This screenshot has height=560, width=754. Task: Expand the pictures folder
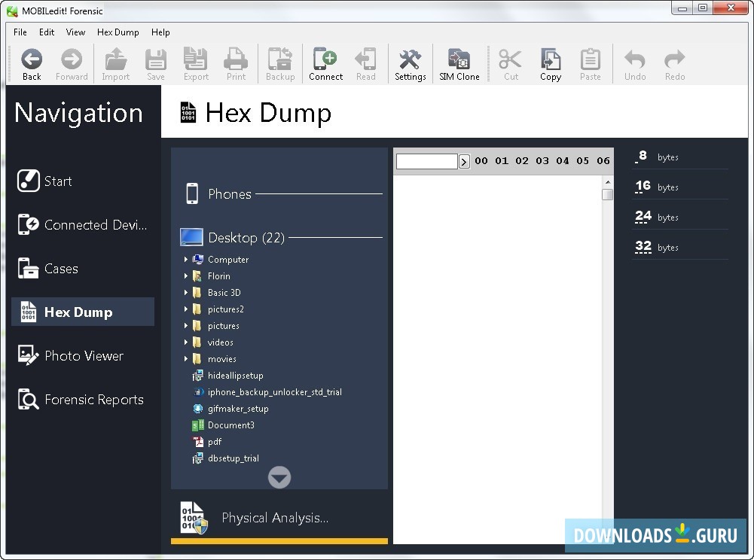(x=185, y=325)
